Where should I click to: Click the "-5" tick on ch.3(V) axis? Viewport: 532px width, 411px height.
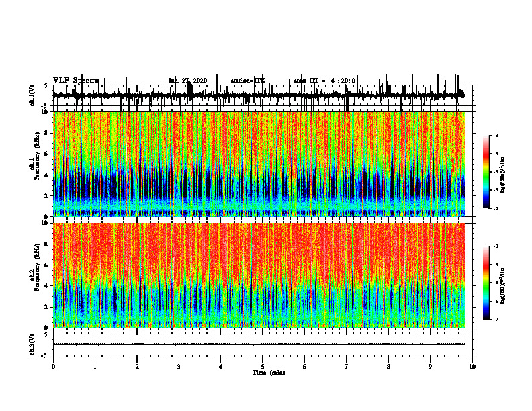click(x=45, y=355)
